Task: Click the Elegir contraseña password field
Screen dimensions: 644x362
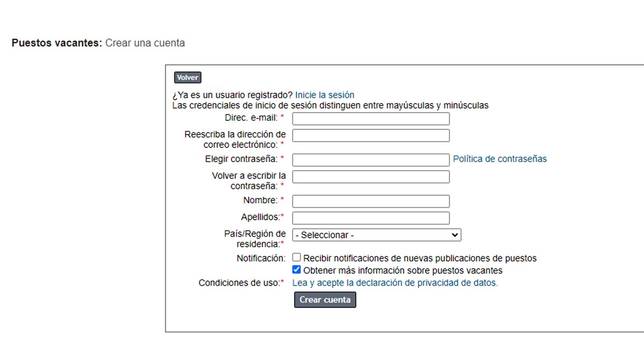Action: pyautogui.click(x=370, y=160)
